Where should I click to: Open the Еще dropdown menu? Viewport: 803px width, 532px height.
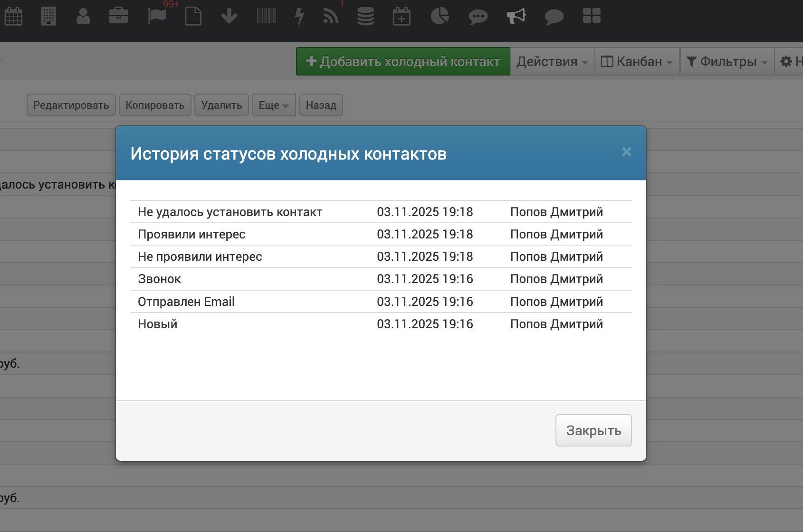click(274, 105)
